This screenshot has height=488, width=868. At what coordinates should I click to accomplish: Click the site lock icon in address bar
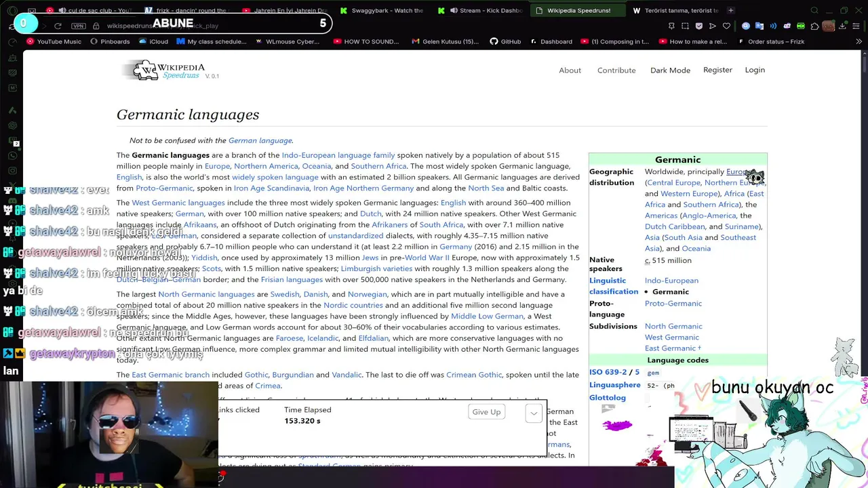96,26
